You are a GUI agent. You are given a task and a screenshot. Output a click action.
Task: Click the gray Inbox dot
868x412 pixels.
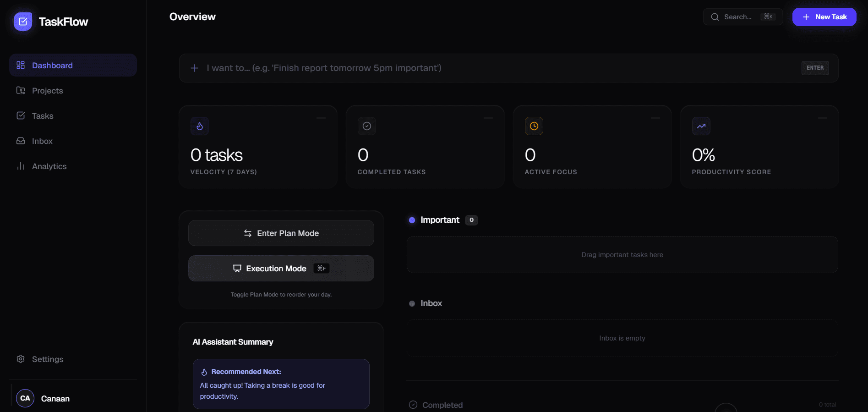[412, 303]
